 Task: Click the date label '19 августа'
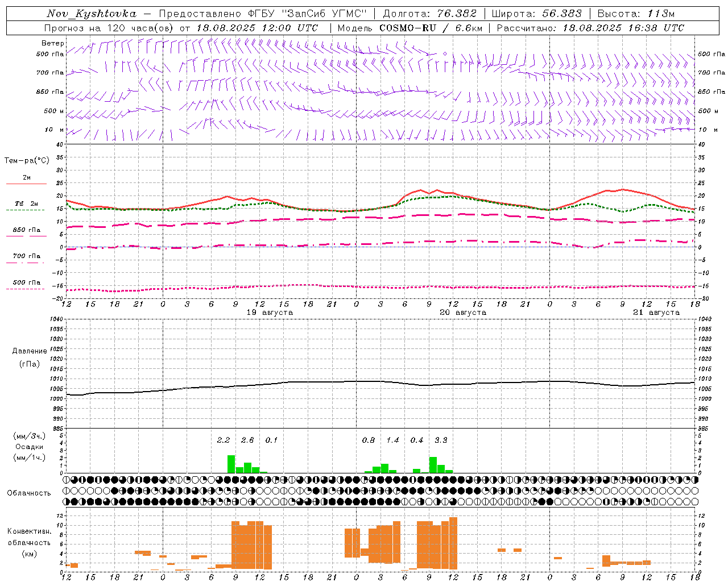click(270, 313)
